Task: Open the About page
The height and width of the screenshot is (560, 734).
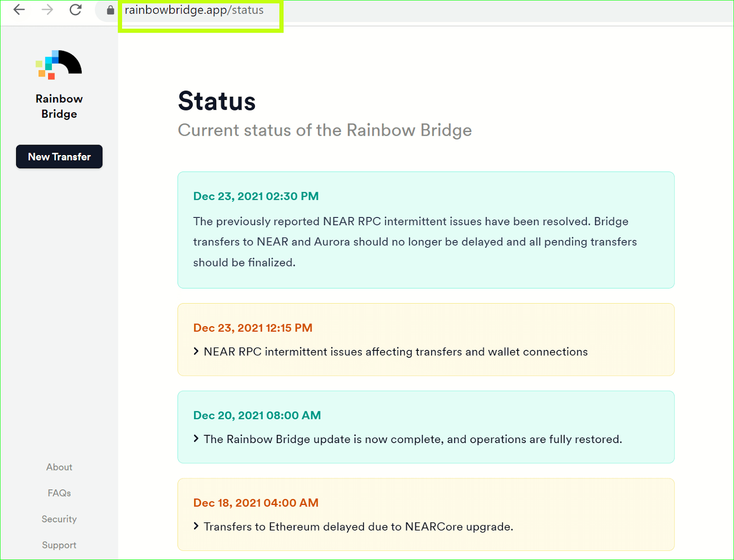Action: click(59, 467)
